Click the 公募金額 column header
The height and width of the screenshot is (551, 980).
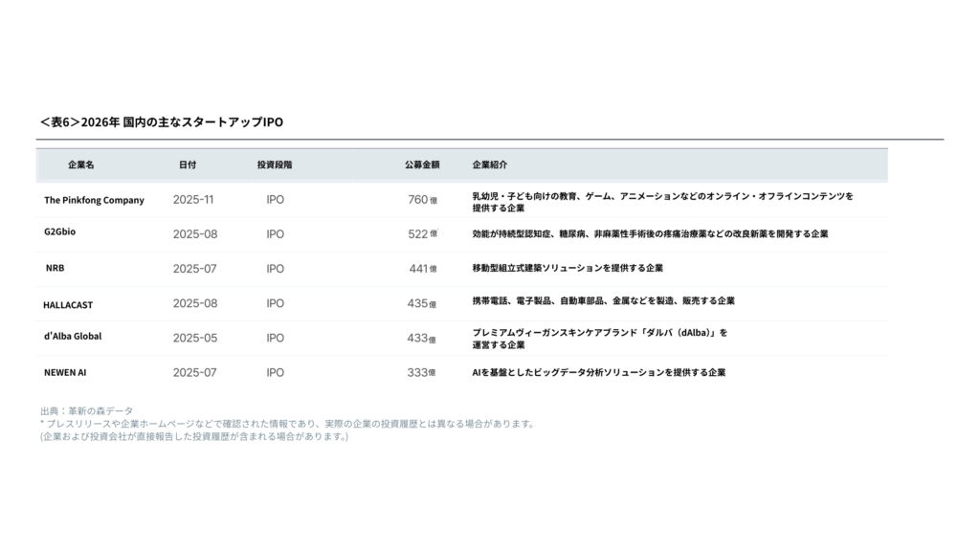pos(422,165)
